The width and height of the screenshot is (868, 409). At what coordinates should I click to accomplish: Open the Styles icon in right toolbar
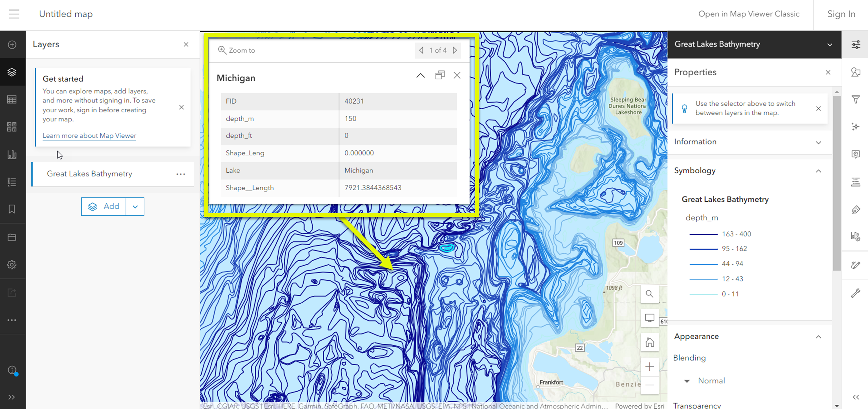(855, 72)
